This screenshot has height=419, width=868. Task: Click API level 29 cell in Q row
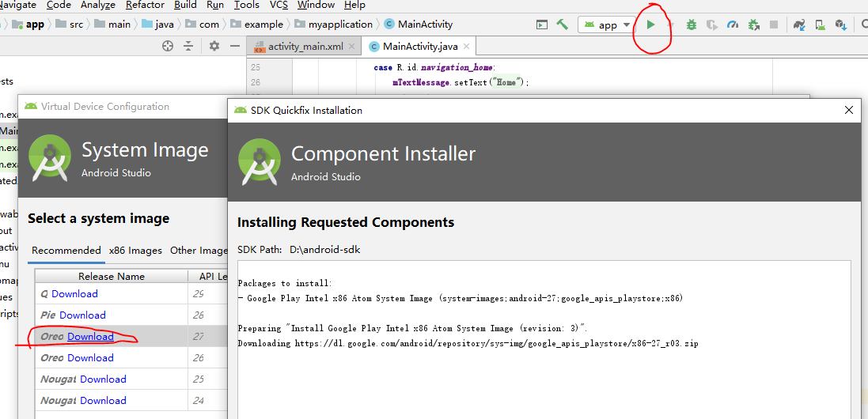tap(198, 294)
